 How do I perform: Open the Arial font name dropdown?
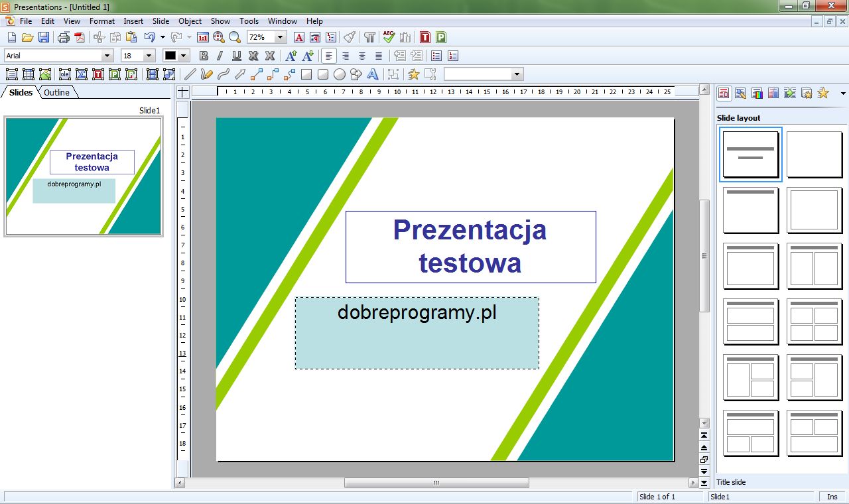coord(107,56)
